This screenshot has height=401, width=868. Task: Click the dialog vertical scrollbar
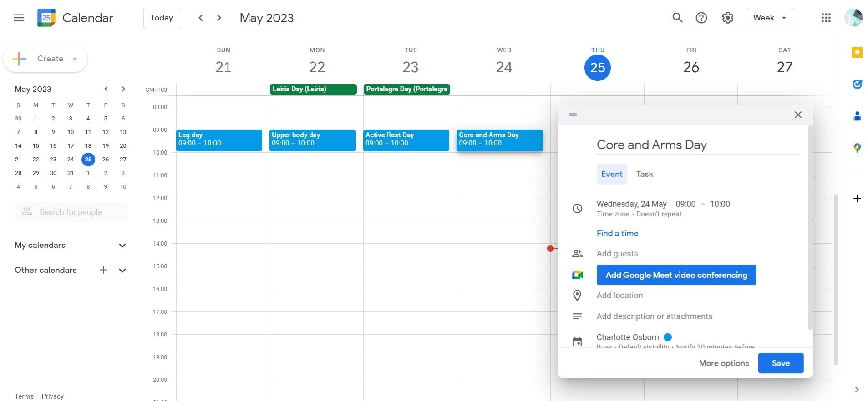[x=810, y=227]
